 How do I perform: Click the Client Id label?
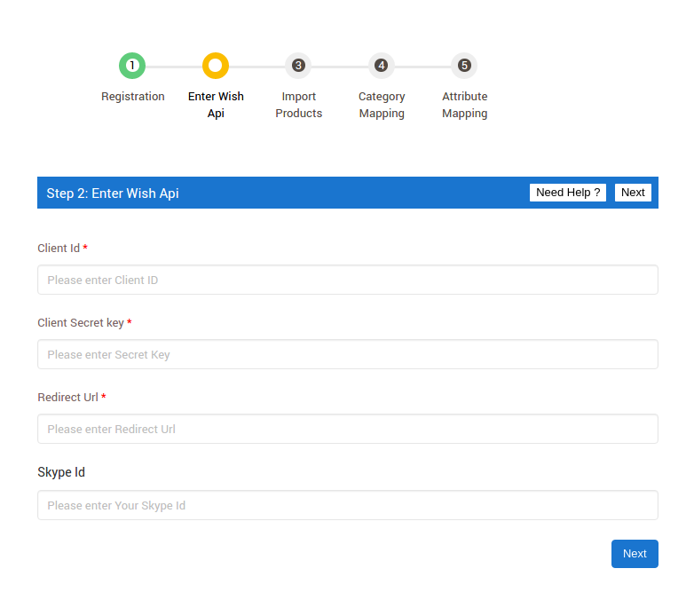59,249
